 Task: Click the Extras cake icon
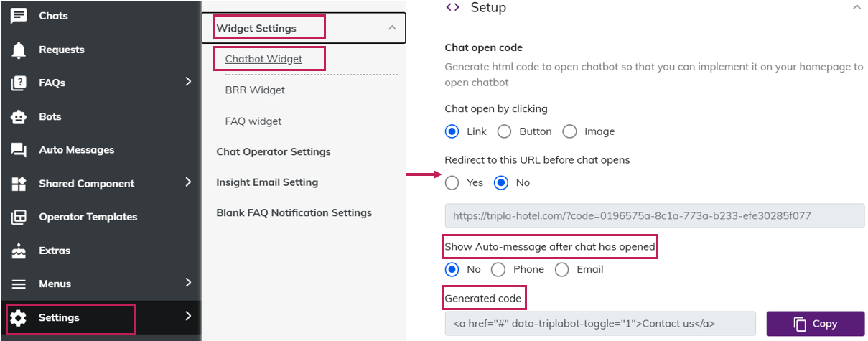pyautogui.click(x=19, y=251)
